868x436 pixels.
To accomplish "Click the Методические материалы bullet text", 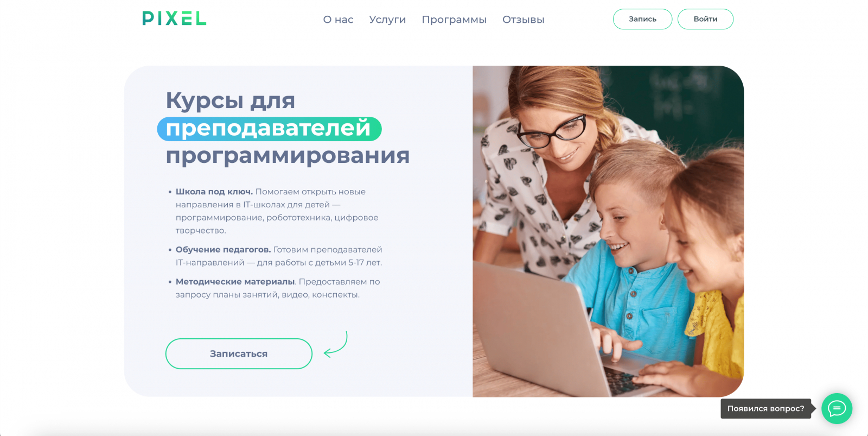I will [235, 282].
